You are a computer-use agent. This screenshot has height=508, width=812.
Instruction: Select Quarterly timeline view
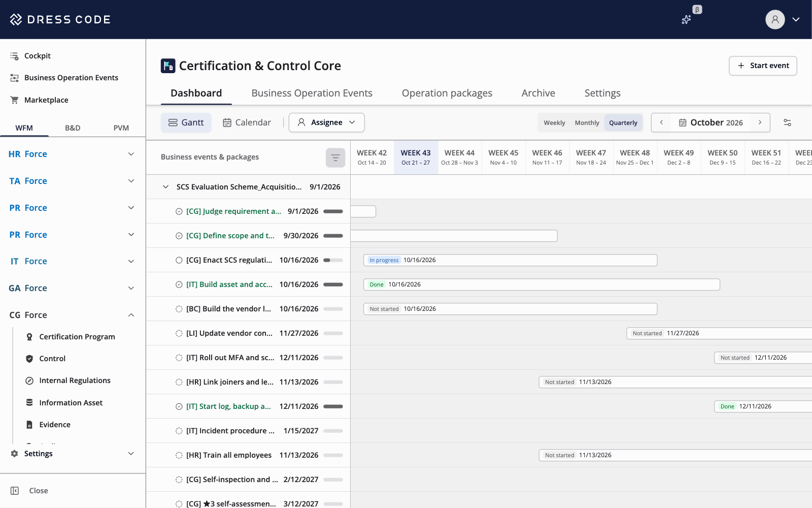[x=623, y=123]
